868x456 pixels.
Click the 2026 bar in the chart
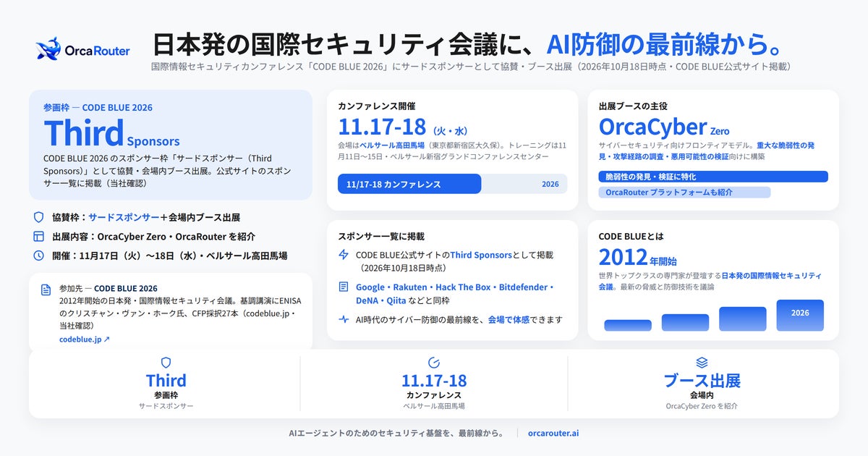(x=800, y=316)
